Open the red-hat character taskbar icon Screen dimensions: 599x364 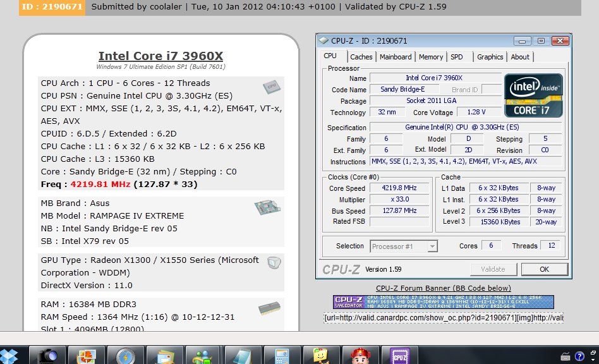coord(361,355)
